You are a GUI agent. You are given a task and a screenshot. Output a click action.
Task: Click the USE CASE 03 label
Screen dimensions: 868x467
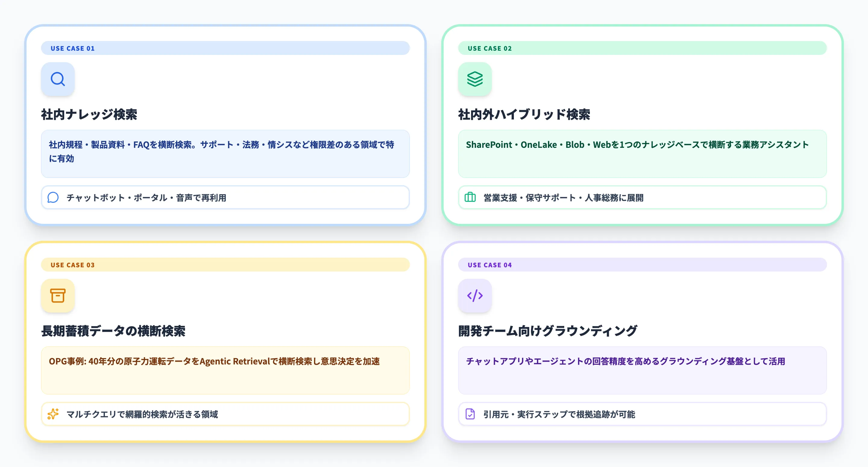(72, 265)
